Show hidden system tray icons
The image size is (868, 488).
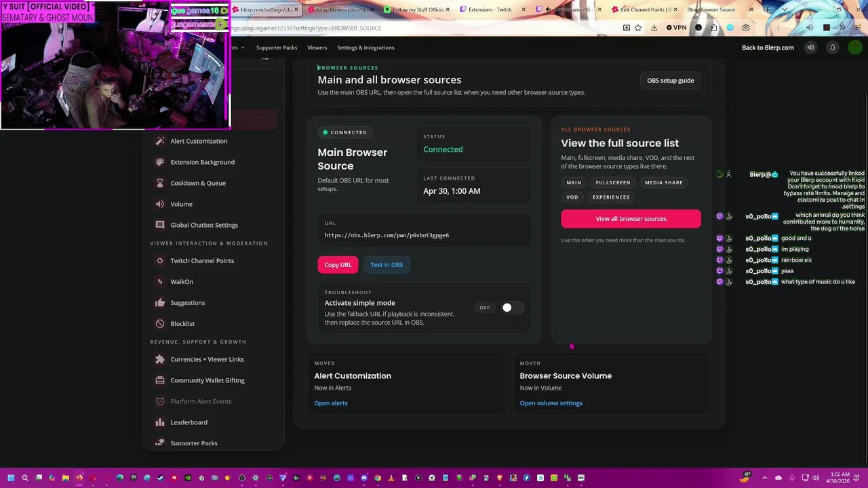point(764,478)
